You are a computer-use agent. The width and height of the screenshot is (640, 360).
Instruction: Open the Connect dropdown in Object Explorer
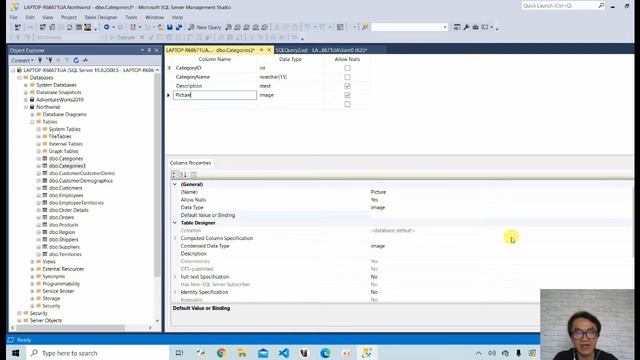(22, 60)
